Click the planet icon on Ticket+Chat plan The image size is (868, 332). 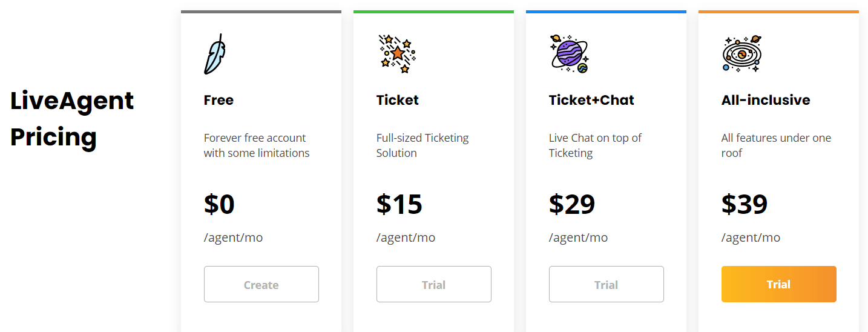[569, 54]
